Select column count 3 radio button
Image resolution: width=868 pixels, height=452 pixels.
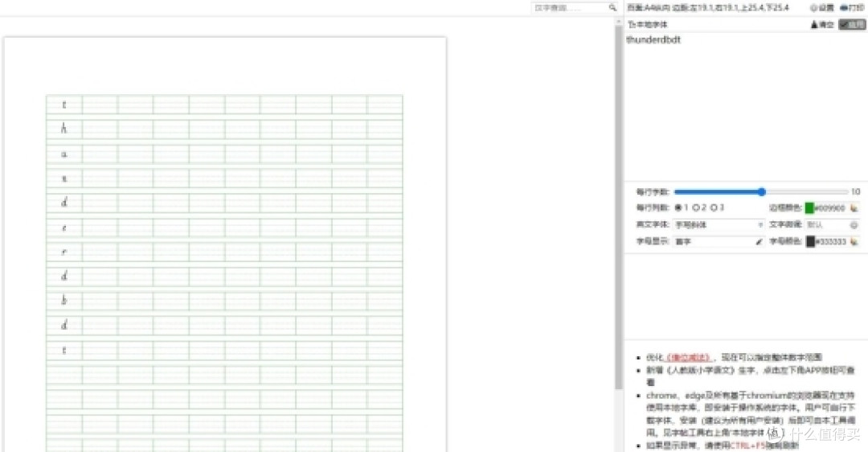coord(714,208)
